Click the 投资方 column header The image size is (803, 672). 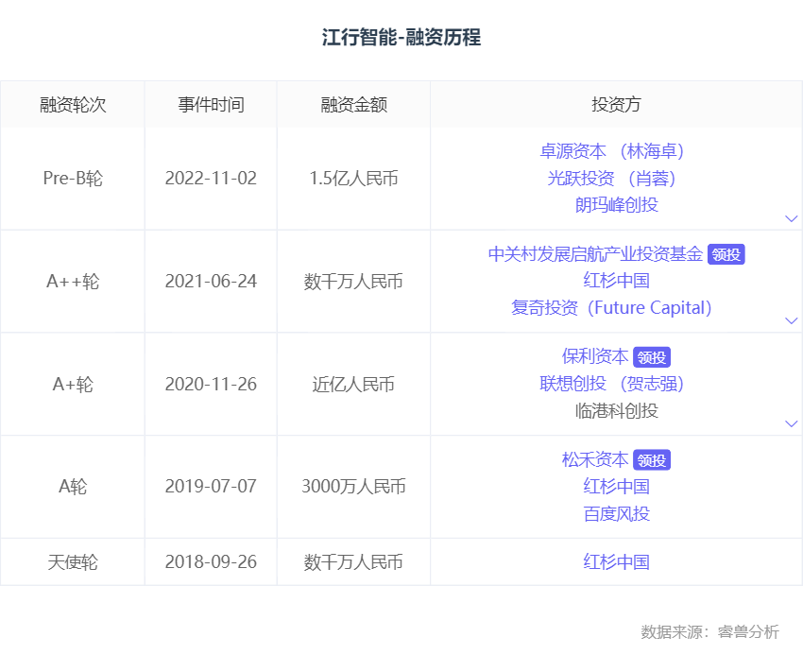(617, 105)
